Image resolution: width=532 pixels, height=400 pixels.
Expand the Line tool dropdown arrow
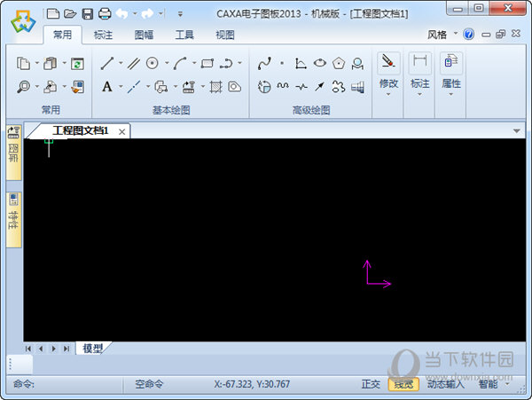(121, 63)
